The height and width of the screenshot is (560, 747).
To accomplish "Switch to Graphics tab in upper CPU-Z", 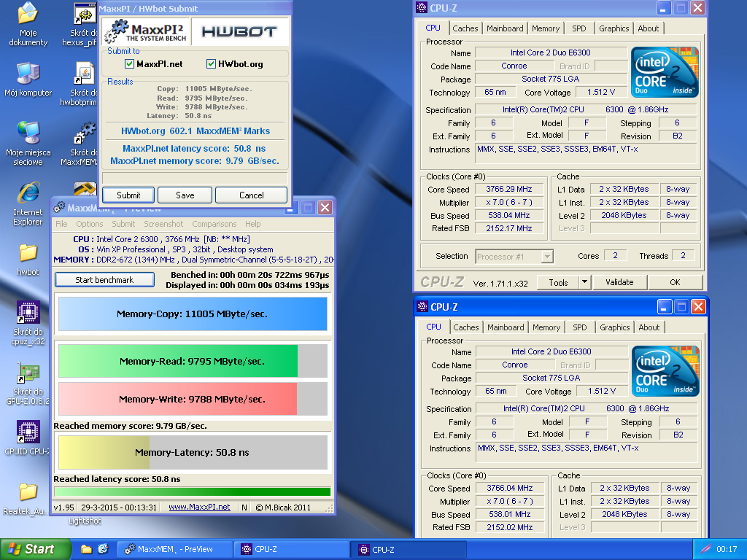I will coord(614,28).
